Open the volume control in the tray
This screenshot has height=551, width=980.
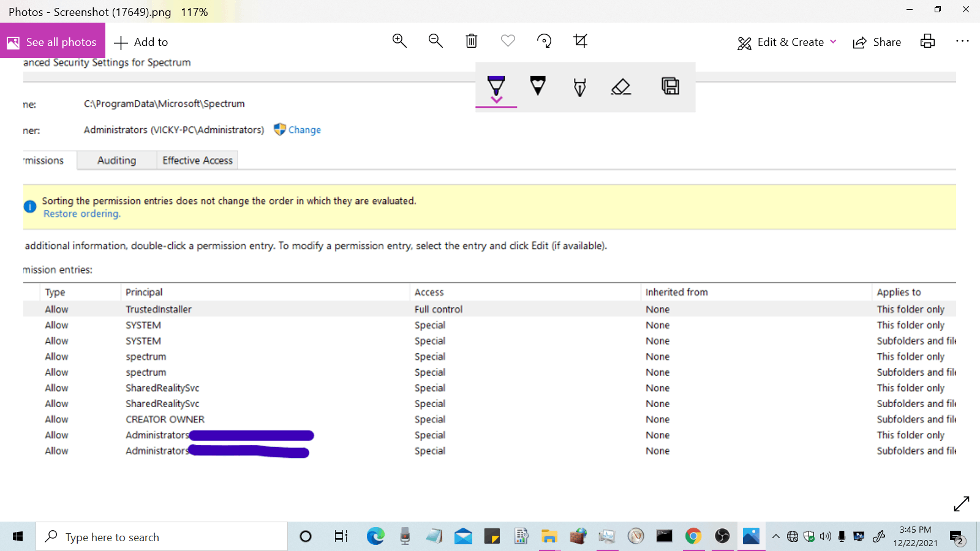[826, 536]
